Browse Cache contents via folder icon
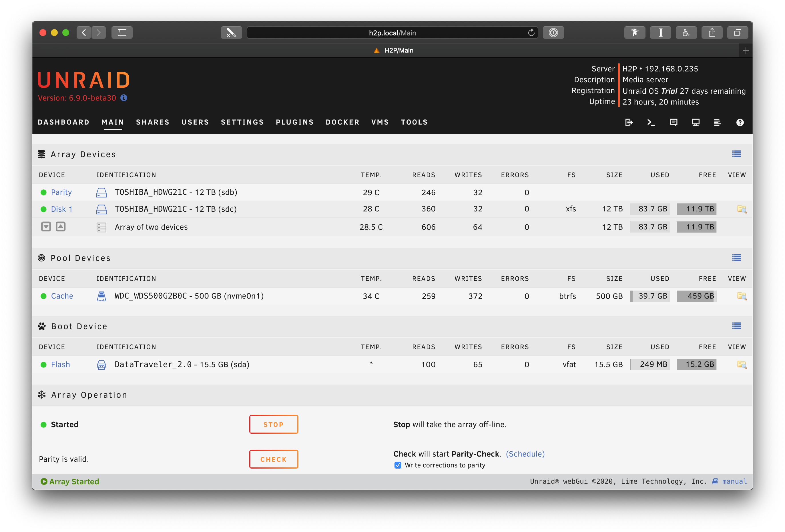 point(742,296)
